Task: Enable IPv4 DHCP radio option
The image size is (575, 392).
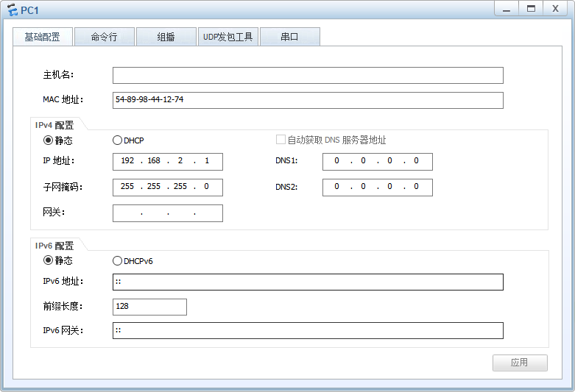Action: [117, 140]
